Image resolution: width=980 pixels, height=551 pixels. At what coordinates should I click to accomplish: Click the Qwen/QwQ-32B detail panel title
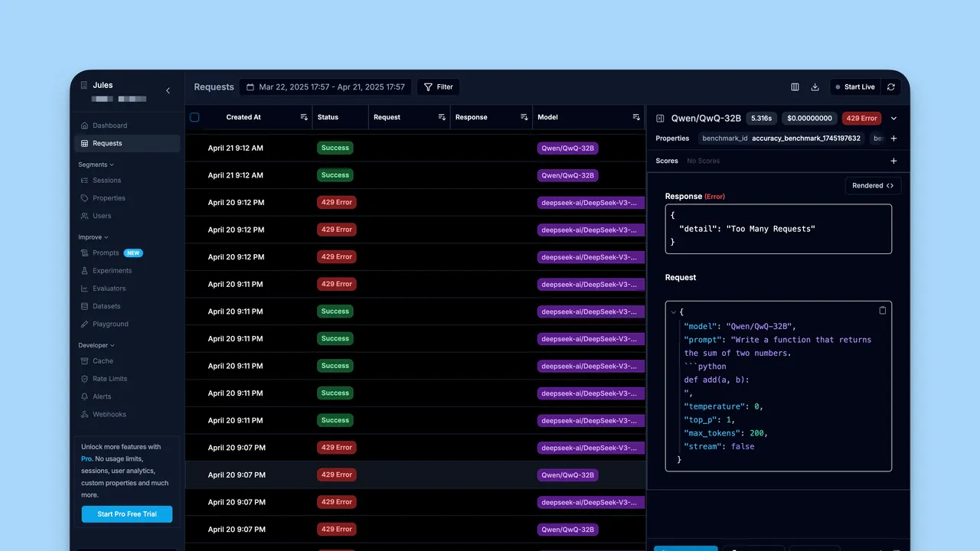pyautogui.click(x=706, y=119)
